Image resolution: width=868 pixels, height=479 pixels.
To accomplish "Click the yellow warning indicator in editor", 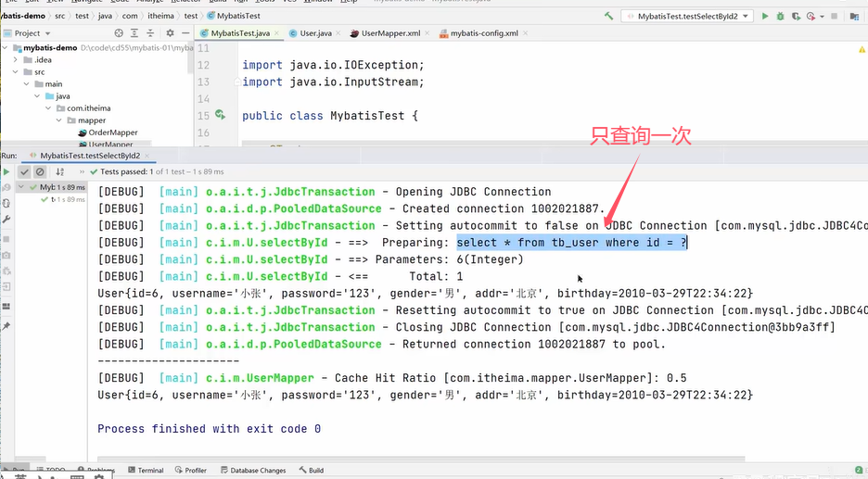I will pos(862,50).
